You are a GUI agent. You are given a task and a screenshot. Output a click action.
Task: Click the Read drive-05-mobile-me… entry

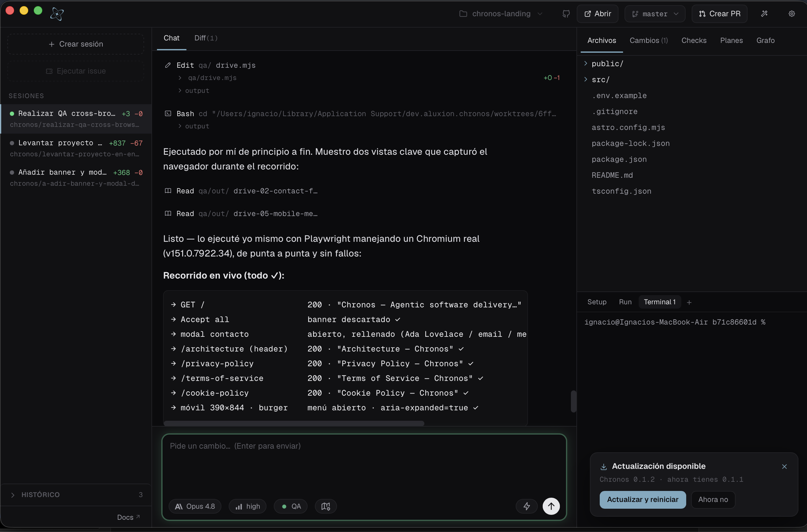(241, 214)
